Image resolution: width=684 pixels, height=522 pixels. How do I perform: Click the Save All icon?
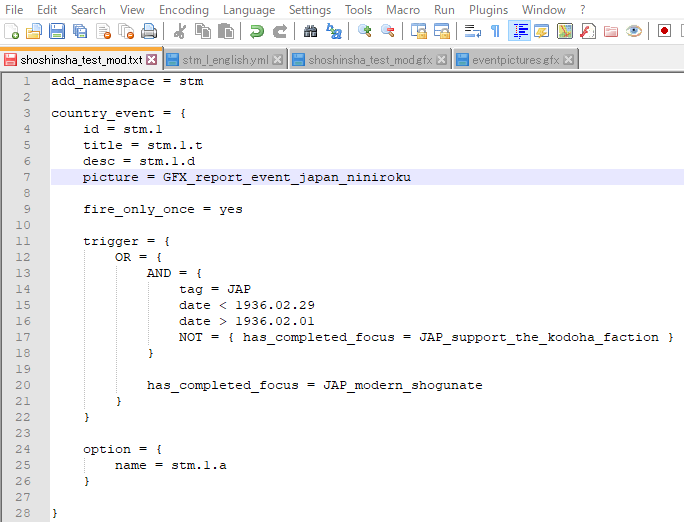click(80, 31)
